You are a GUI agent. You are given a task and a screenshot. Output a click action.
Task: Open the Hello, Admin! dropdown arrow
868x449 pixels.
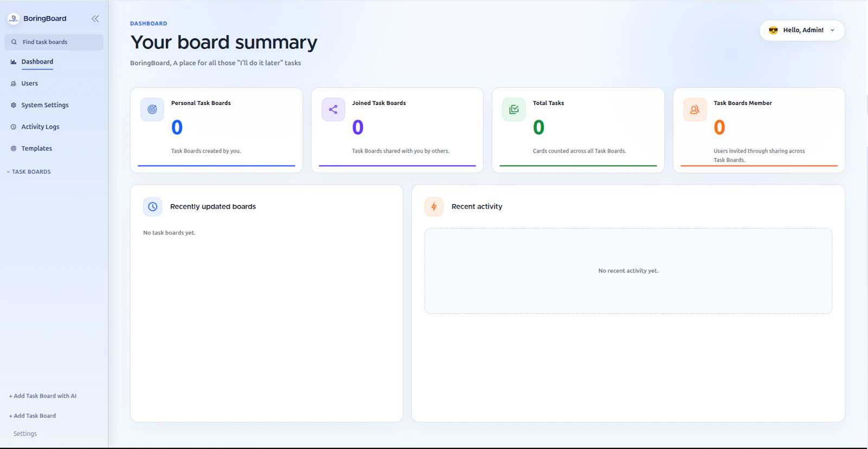pyautogui.click(x=833, y=30)
